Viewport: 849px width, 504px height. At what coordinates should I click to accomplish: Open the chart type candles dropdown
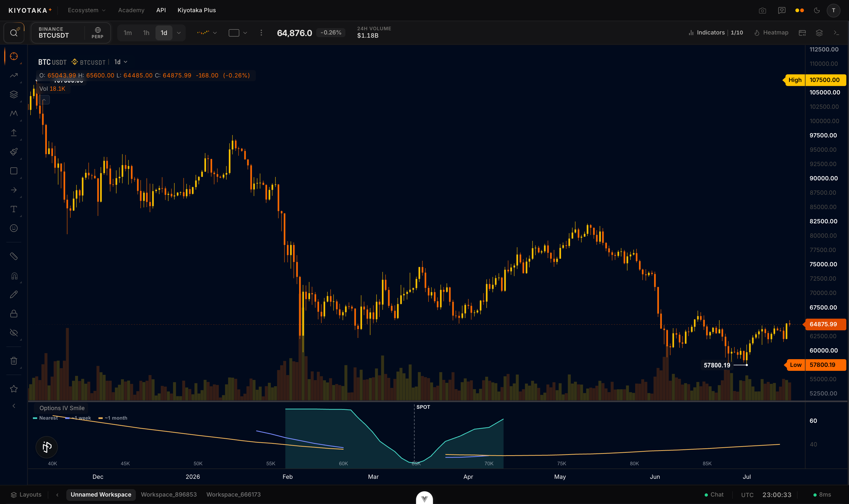point(207,33)
